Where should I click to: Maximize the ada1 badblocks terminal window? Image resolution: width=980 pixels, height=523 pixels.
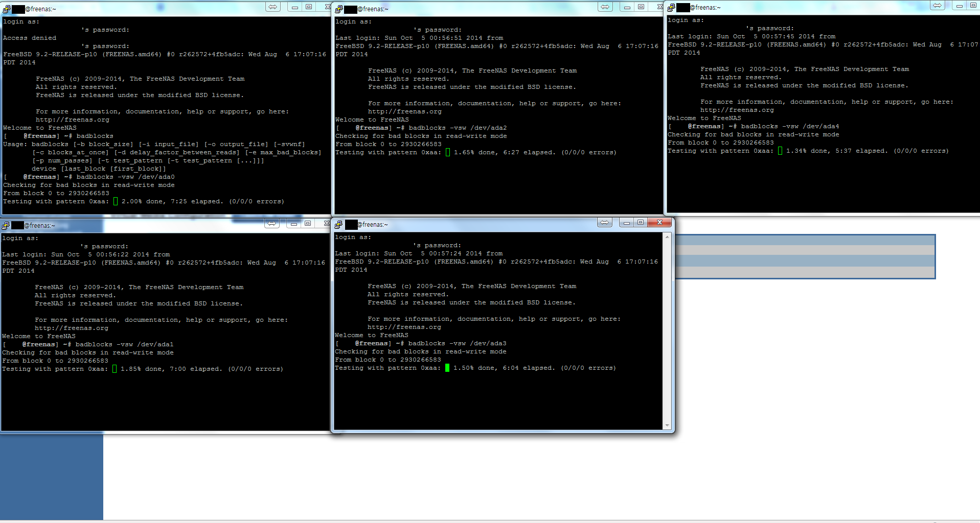pyautogui.click(x=308, y=224)
